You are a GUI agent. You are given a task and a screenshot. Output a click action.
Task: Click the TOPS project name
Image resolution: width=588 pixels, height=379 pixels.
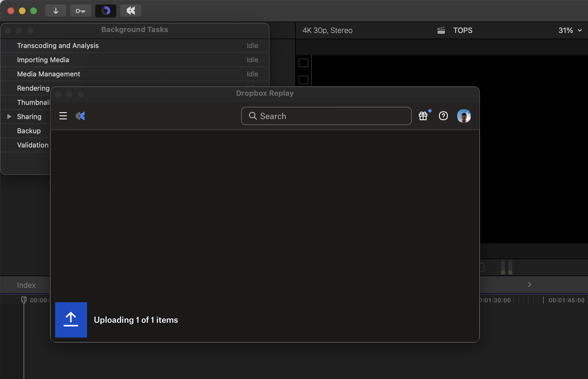point(463,30)
